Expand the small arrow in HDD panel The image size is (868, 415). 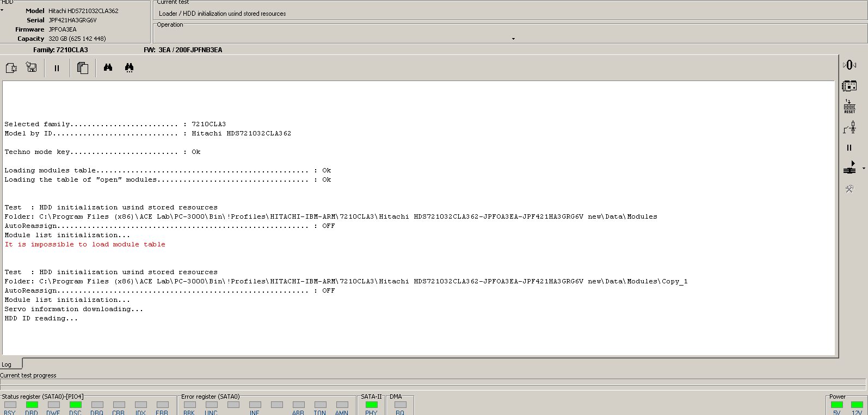[x=2, y=10]
